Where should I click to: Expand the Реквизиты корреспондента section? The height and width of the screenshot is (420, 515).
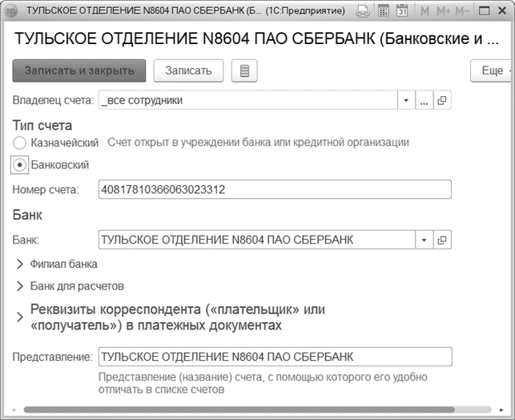20,317
